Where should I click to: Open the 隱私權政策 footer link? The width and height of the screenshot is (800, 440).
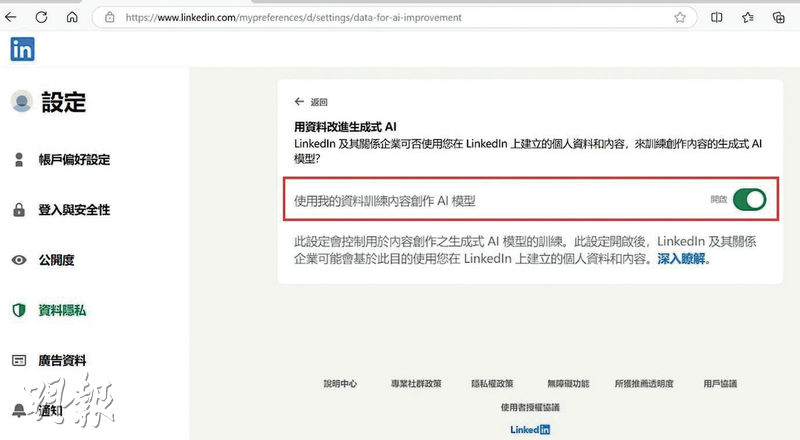(x=492, y=383)
